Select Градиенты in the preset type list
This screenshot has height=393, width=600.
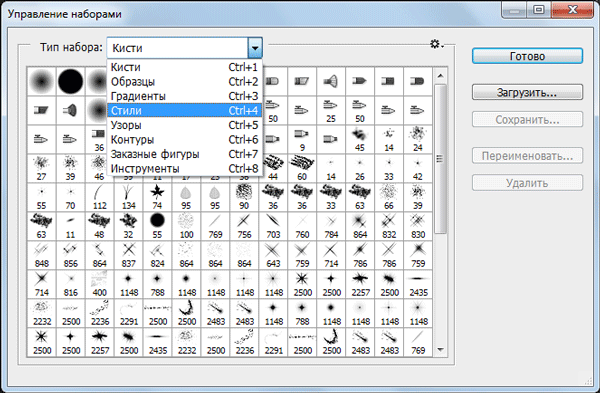184,96
